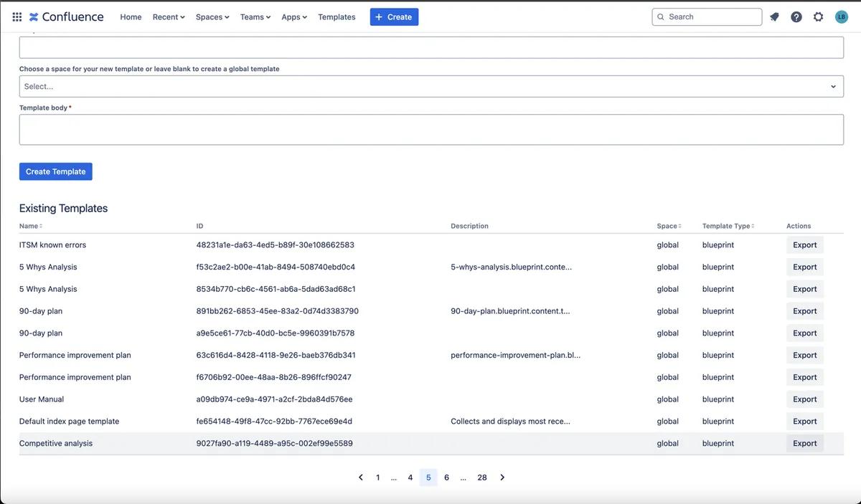This screenshot has height=504, width=861.
Task: Select the ITSM known errors name cell
Action: 52,245
